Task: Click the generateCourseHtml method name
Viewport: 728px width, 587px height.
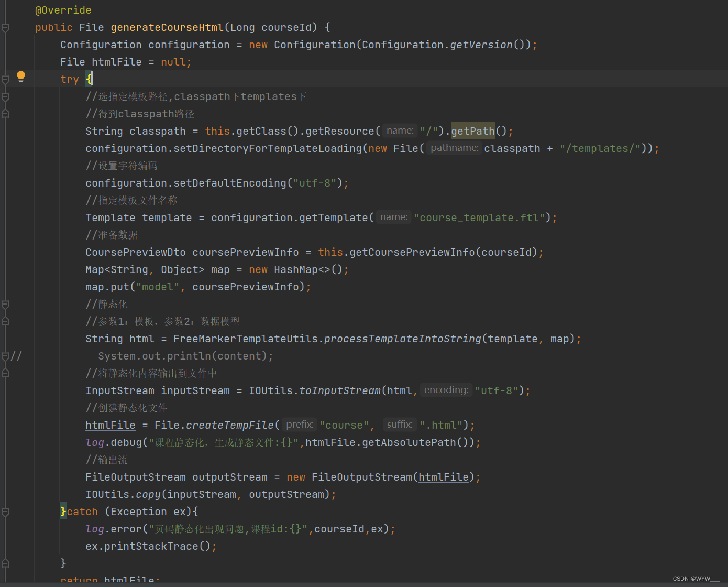Action: tap(167, 27)
